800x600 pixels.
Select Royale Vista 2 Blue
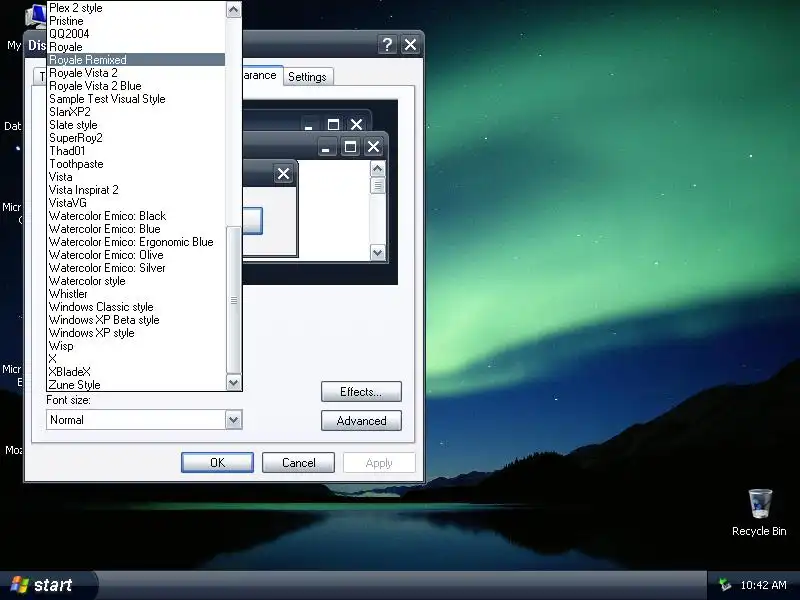pos(136,86)
